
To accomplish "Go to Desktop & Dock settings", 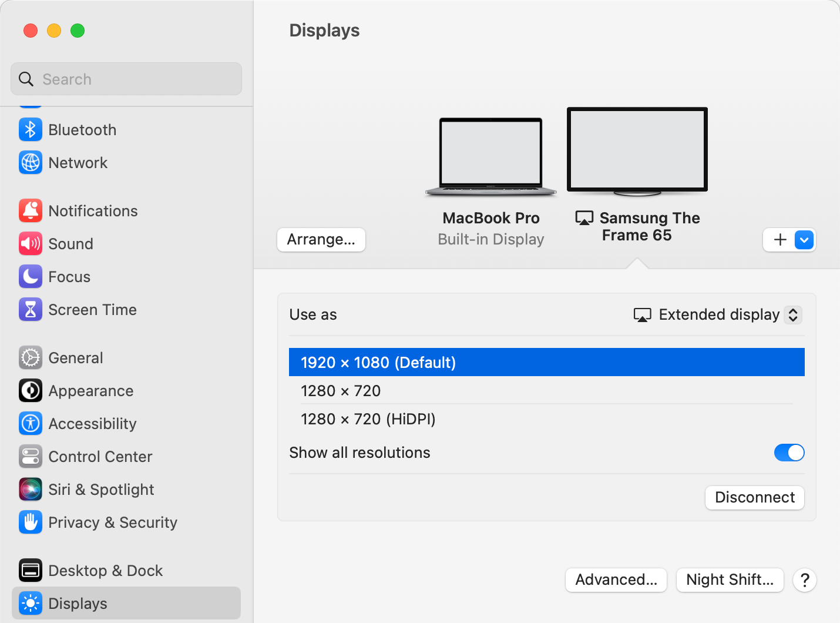I will (x=105, y=571).
